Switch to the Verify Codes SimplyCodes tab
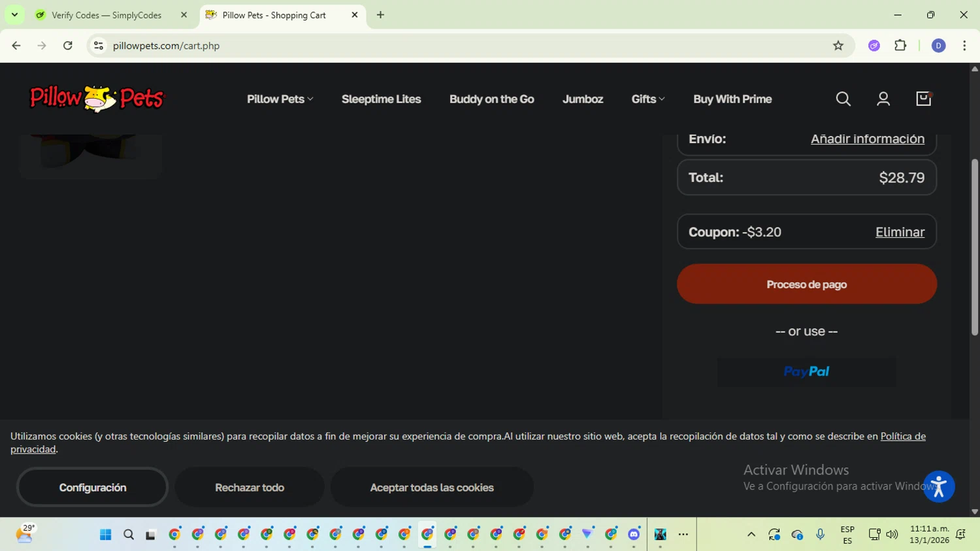This screenshot has width=980, height=551. click(106, 15)
